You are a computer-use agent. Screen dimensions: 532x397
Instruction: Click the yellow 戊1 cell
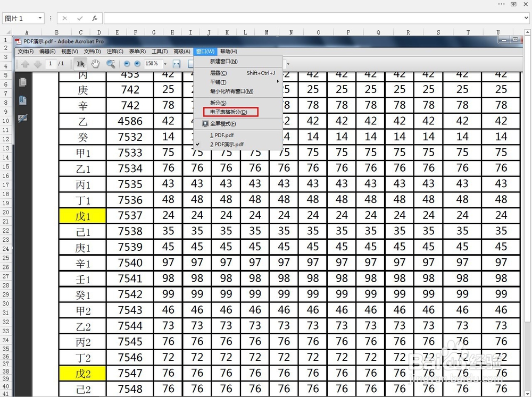(82, 216)
